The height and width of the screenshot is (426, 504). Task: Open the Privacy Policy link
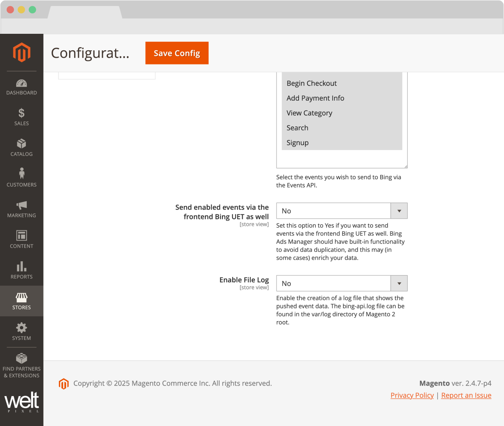click(x=412, y=395)
